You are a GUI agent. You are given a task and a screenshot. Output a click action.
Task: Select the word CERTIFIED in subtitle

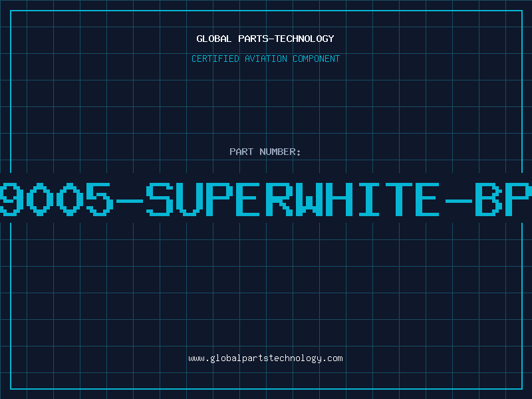pyautogui.click(x=215, y=59)
